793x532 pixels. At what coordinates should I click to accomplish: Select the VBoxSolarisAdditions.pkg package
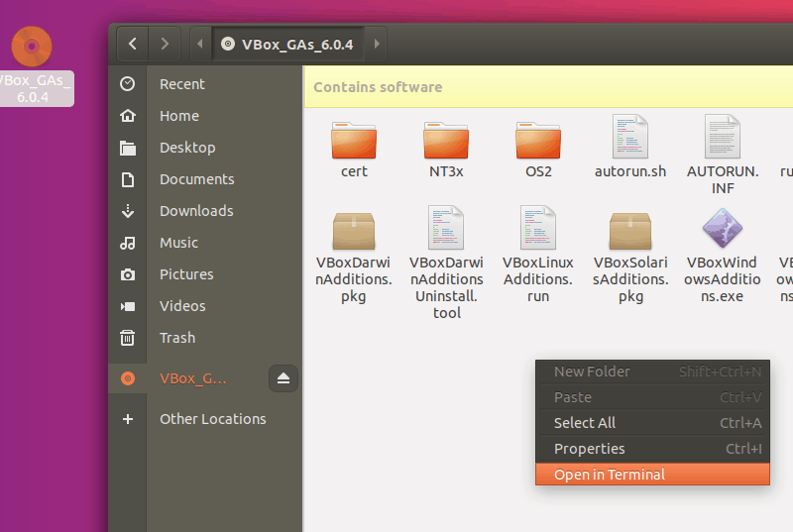pyautogui.click(x=630, y=232)
